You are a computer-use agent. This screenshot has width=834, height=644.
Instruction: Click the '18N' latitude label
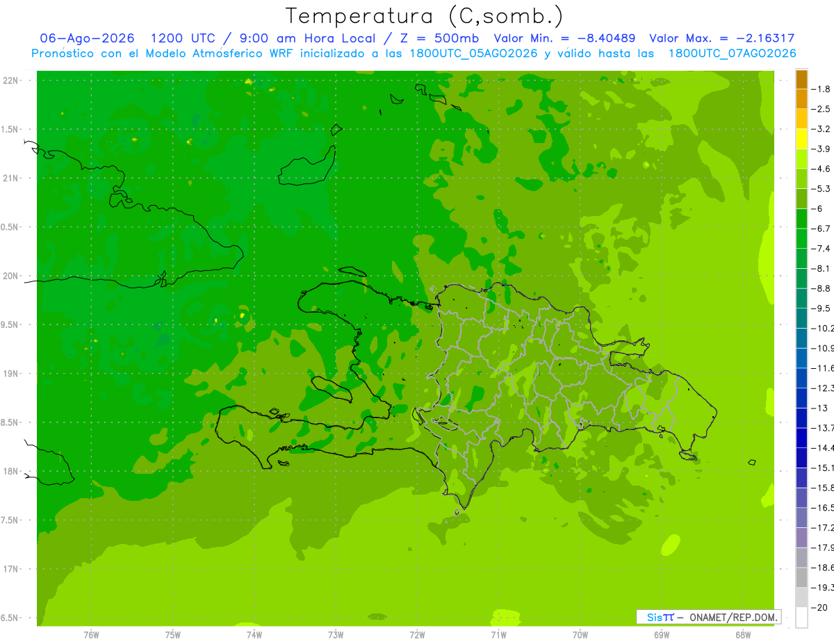tap(10, 472)
